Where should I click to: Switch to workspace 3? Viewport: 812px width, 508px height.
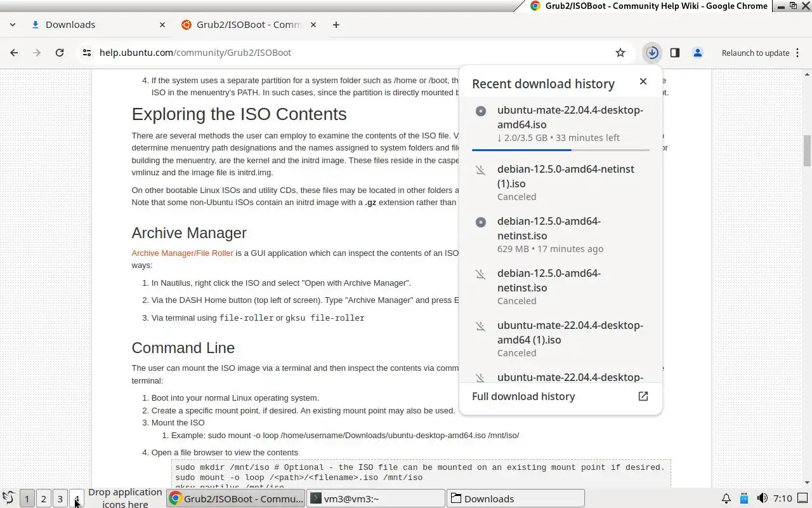[60, 498]
